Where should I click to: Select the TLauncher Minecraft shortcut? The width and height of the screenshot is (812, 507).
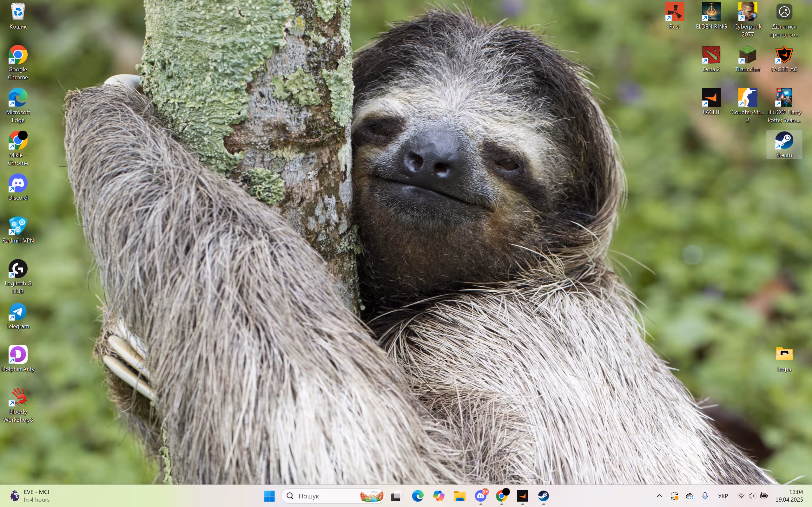(x=748, y=59)
